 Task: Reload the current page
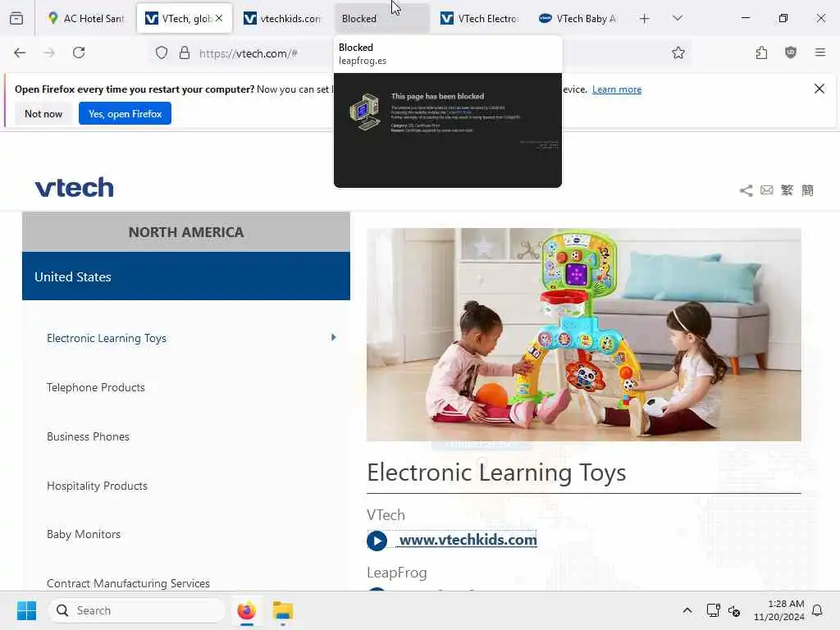coord(79,52)
